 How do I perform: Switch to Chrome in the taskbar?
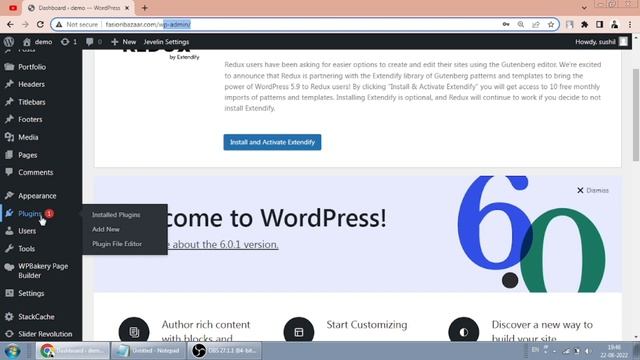(x=73, y=351)
